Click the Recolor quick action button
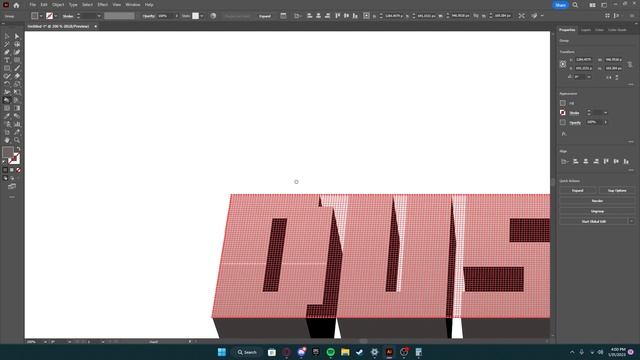The height and width of the screenshot is (360, 640). tap(597, 201)
